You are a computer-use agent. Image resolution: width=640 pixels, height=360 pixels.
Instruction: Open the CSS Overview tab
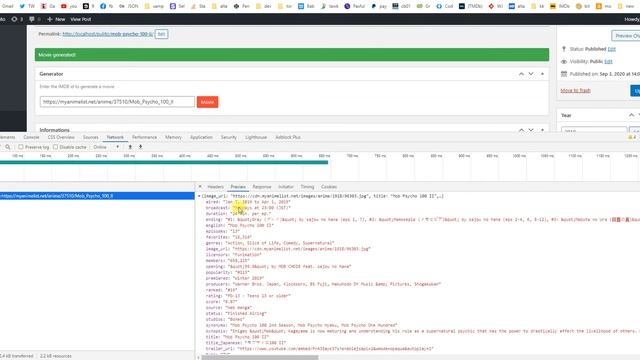pyautogui.click(x=61, y=137)
